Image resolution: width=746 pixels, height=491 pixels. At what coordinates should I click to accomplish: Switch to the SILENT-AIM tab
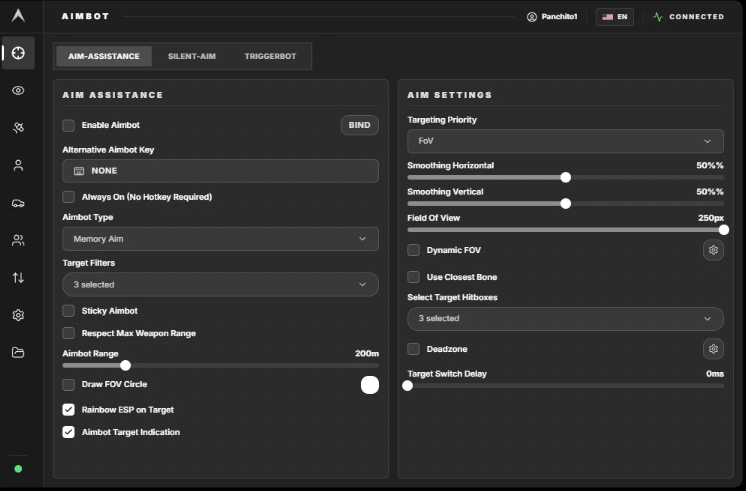[x=192, y=56]
